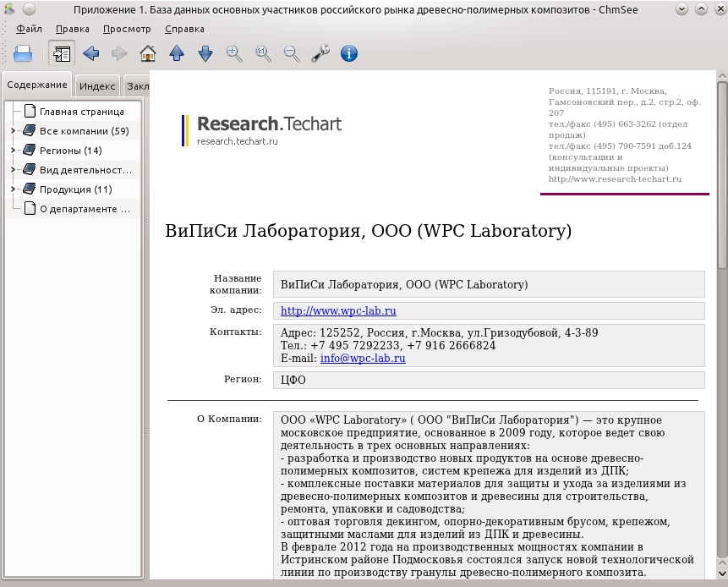Click the scrollbar down arrow at bottom
The height and width of the screenshot is (587, 728).
coord(722,573)
